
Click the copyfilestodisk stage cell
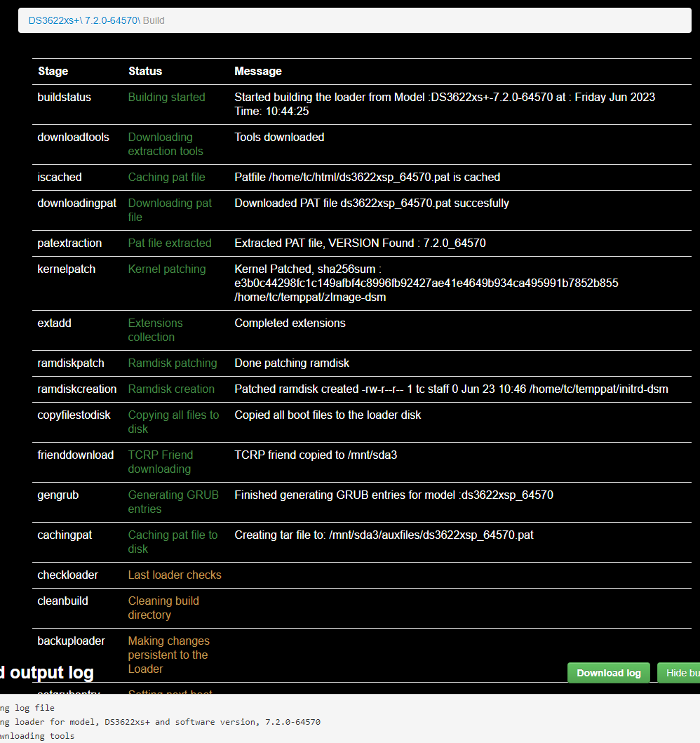(74, 415)
